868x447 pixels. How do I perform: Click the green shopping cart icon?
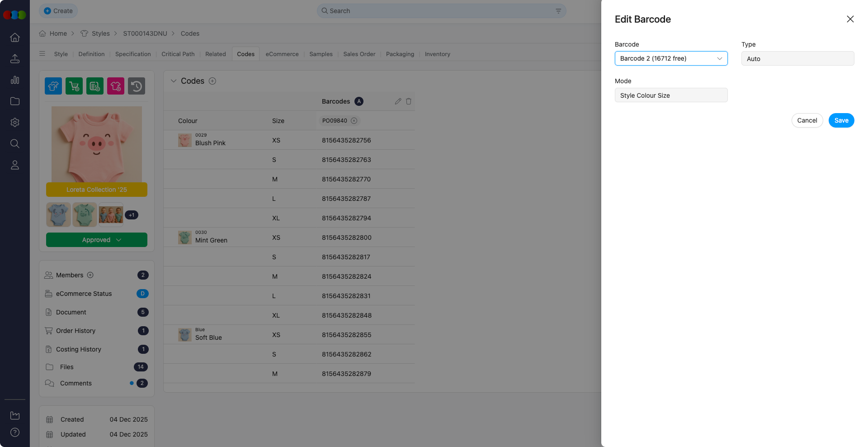(74, 86)
